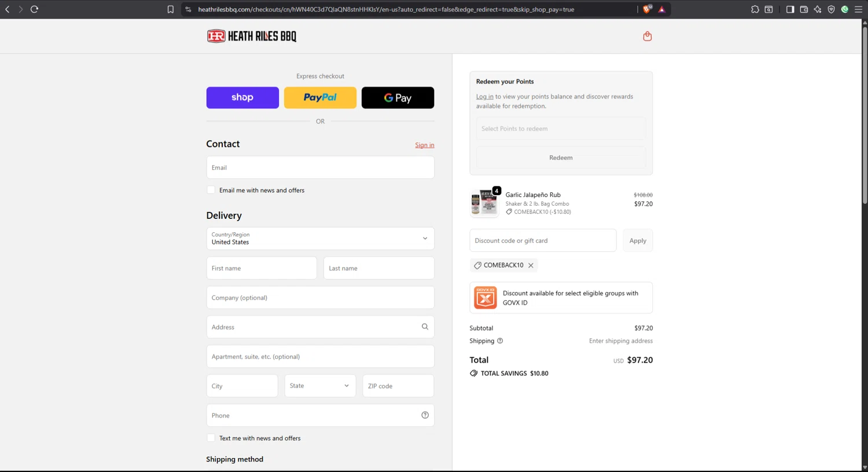Reload the checkout page
This screenshot has width=868, height=472.
point(35,9)
